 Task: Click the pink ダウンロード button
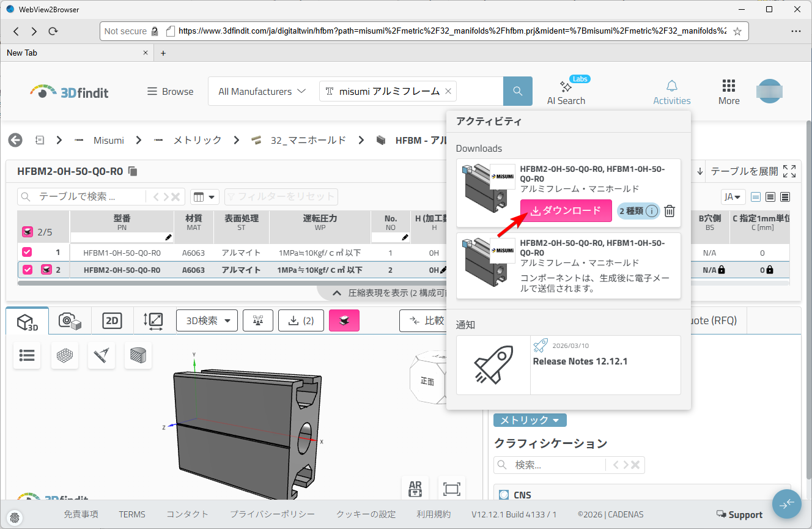click(566, 211)
